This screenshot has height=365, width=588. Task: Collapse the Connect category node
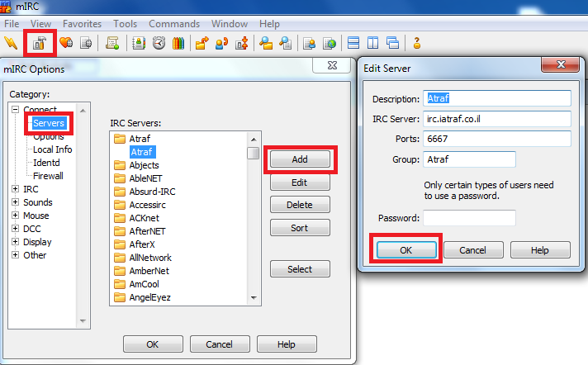pyautogui.click(x=15, y=110)
